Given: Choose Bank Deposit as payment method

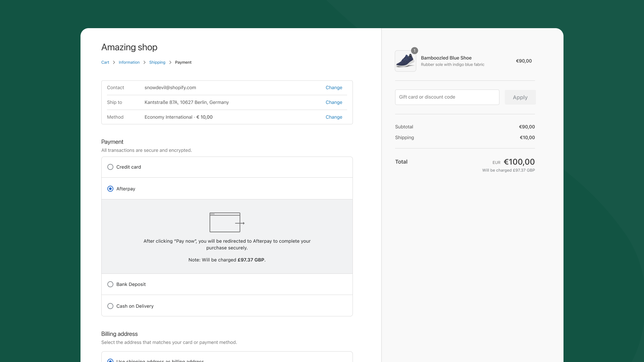Looking at the screenshot, I should click(x=110, y=284).
